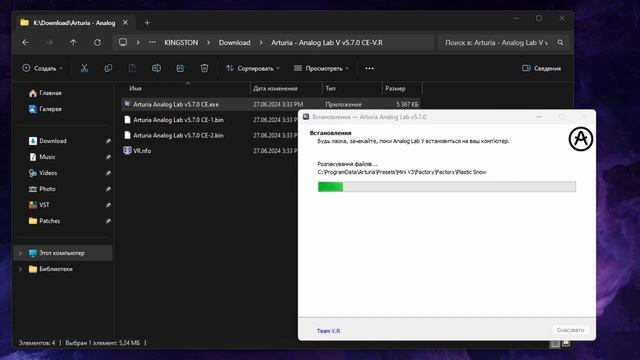This screenshot has height=360, width=640.
Task: Switch to details list view icon
Action: [x=555, y=344]
